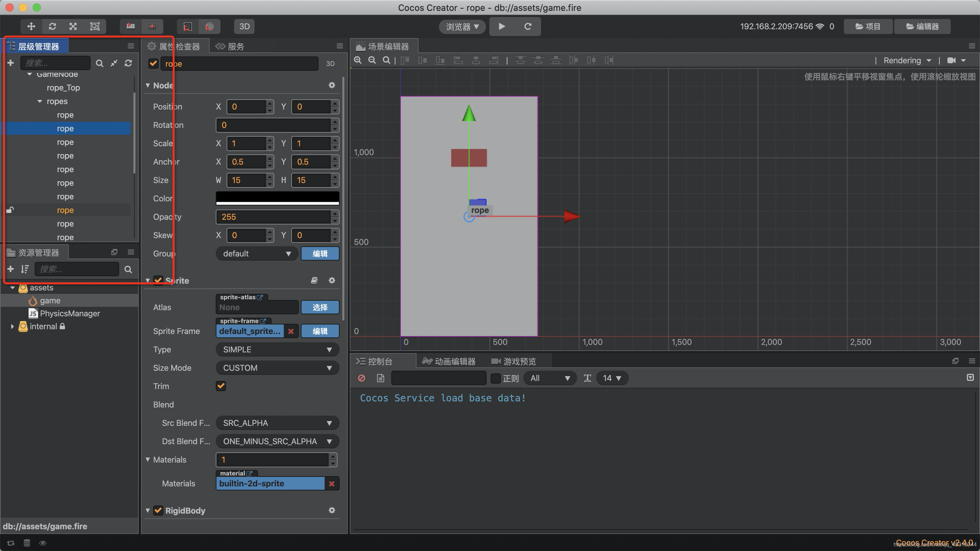Expand the ropes node in hierarchy
This screenshot has width=980, height=551.
pyautogui.click(x=39, y=101)
